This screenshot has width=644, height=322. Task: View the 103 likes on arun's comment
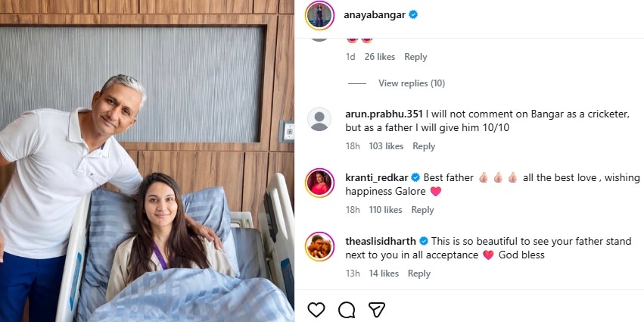pyautogui.click(x=386, y=146)
